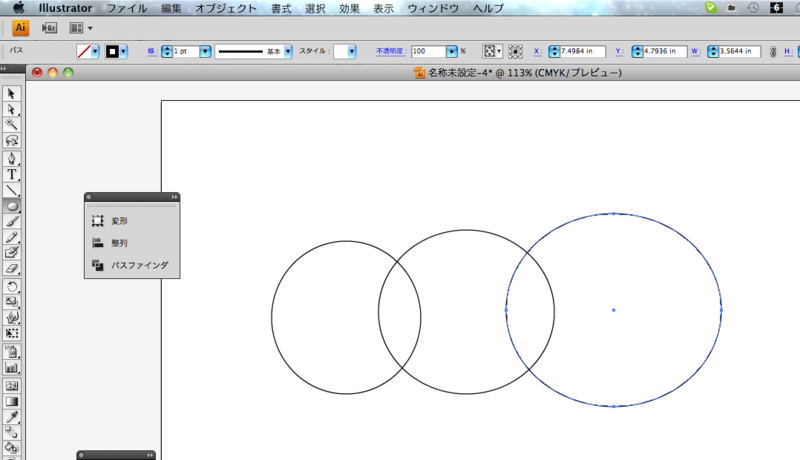
Task: Click the Y coordinate label link
Action: click(619, 51)
